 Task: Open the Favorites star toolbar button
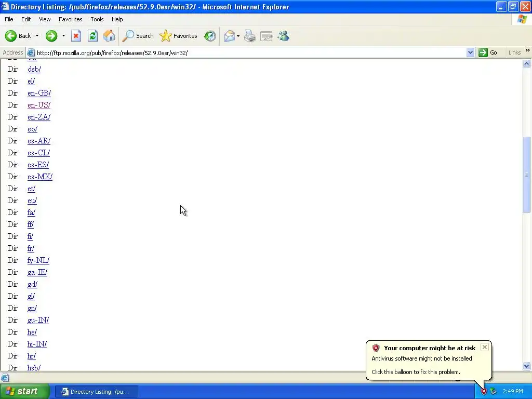coord(179,36)
